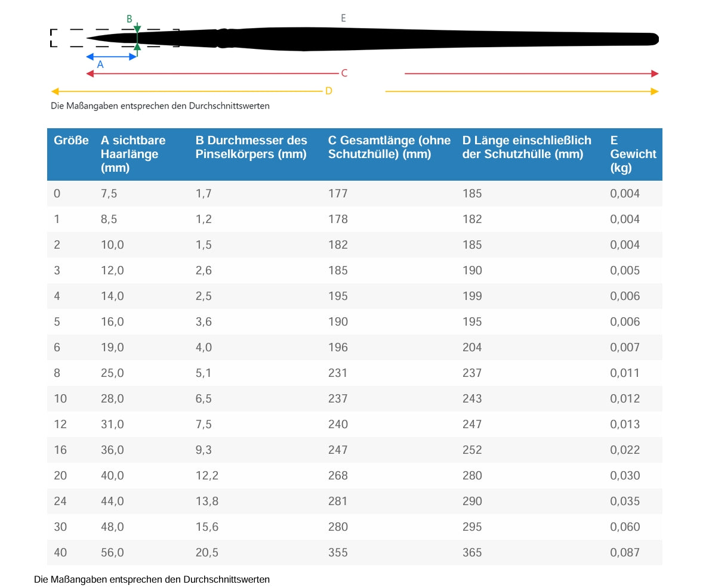The image size is (709, 588).
Task: Click the green B label in diagram
Action: coord(130,19)
